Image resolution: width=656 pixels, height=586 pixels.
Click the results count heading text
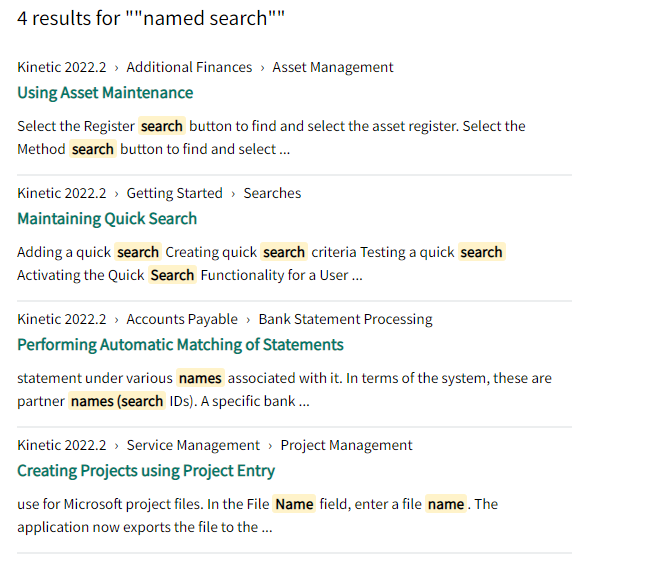(151, 18)
